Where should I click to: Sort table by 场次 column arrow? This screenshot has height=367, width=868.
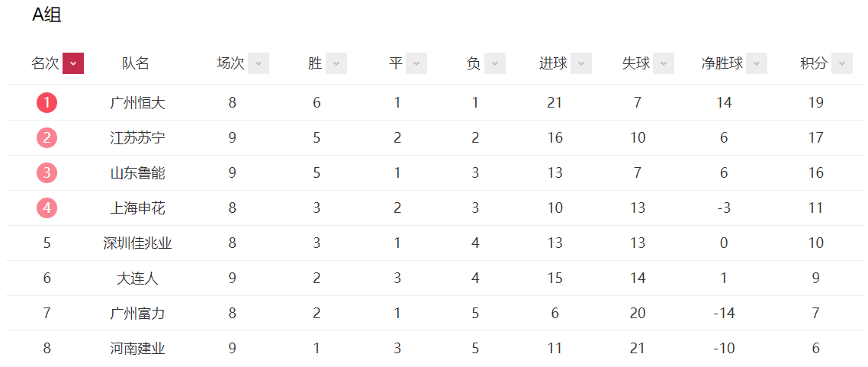pyautogui.click(x=259, y=63)
